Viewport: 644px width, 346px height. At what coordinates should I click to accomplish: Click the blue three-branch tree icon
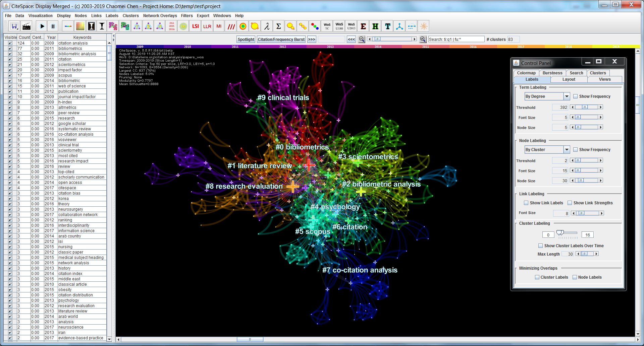399,26
